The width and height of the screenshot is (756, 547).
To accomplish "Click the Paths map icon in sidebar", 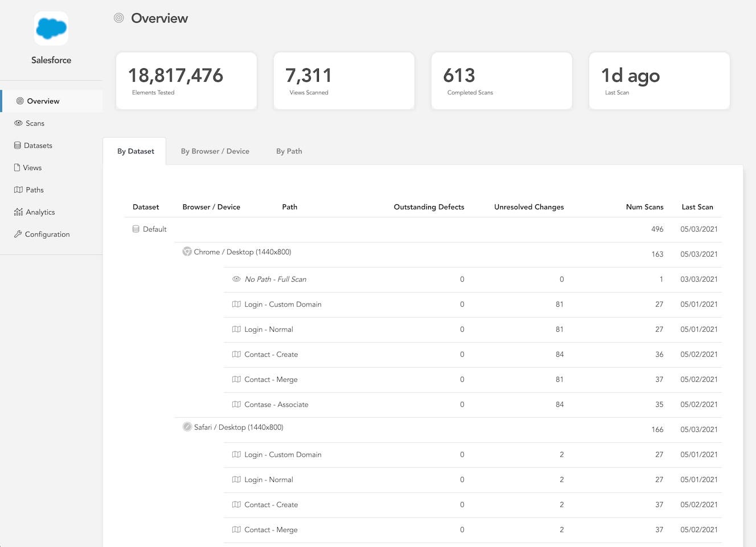I will tap(18, 190).
